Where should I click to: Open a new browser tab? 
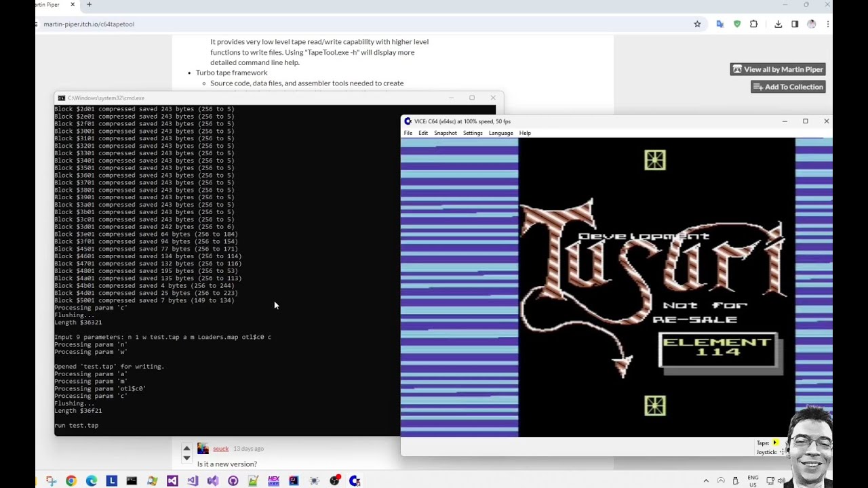89,5
